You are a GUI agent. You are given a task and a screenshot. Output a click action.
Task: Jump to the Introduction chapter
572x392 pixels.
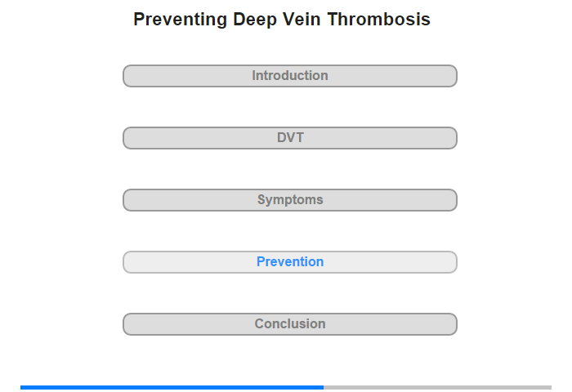point(289,76)
